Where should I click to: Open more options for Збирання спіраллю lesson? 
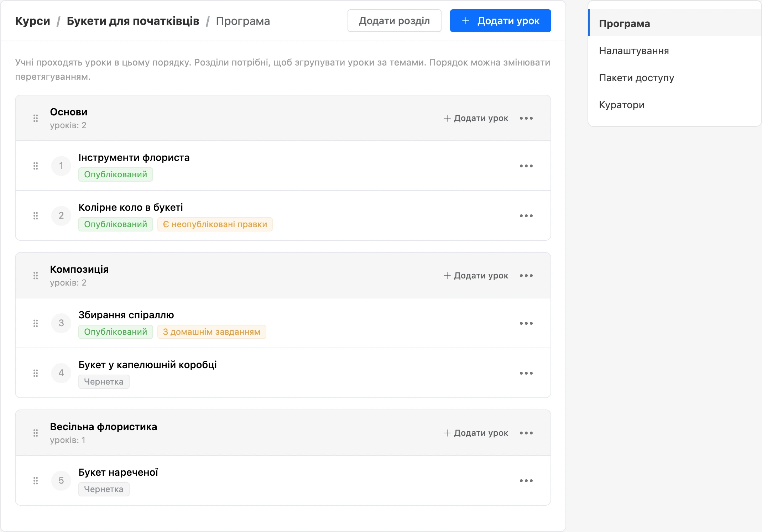click(x=526, y=323)
